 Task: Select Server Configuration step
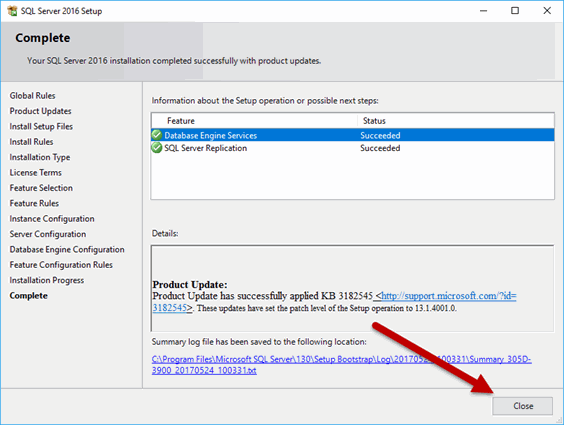click(47, 234)
